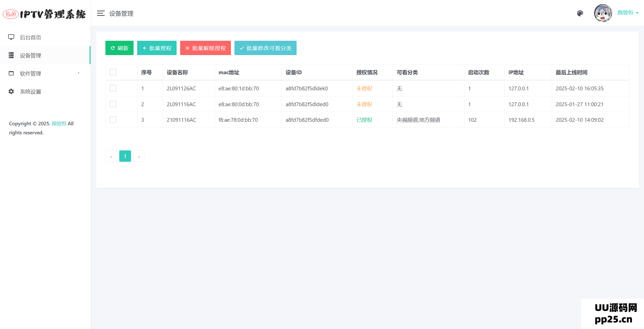
Task: Check the row for device 2L091126AC
Action: 113,88
